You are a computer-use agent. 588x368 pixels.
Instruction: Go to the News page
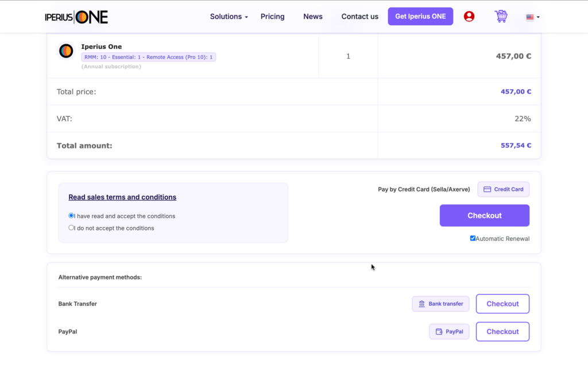click(x=313, y=17)
